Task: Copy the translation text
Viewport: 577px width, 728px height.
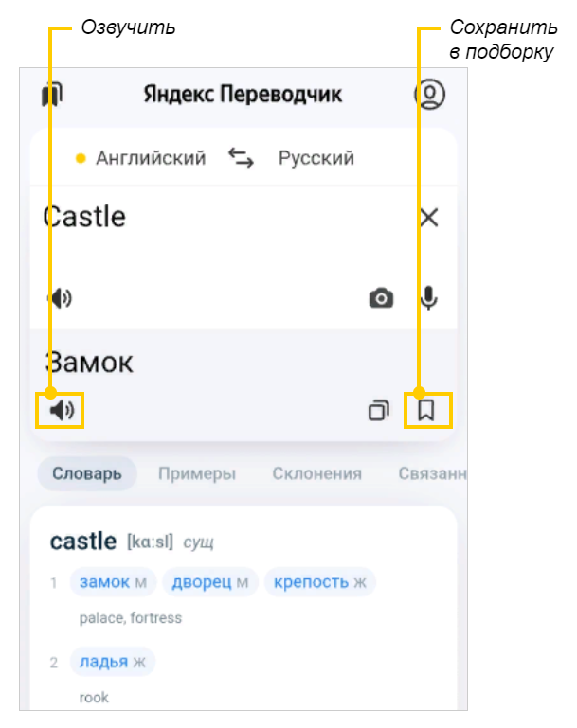Action: pos(379,411)
